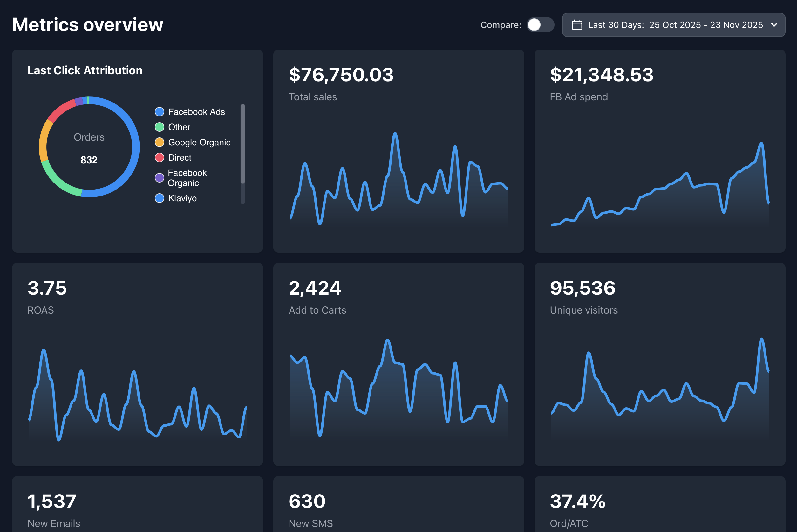Toggle Facebook Organic purple legend dot
The height and width of the screenshot is (532, 797).
point(159,178)
